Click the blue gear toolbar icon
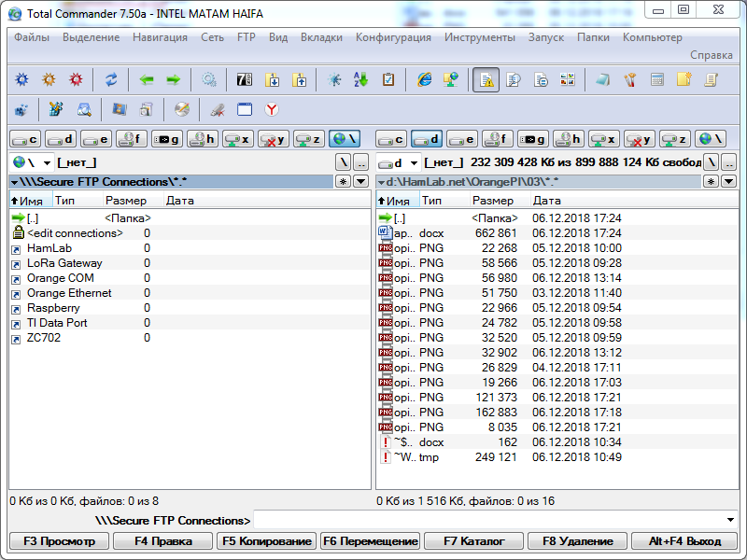The height and width of the screenshot is (560, 747). coord(21,79)
